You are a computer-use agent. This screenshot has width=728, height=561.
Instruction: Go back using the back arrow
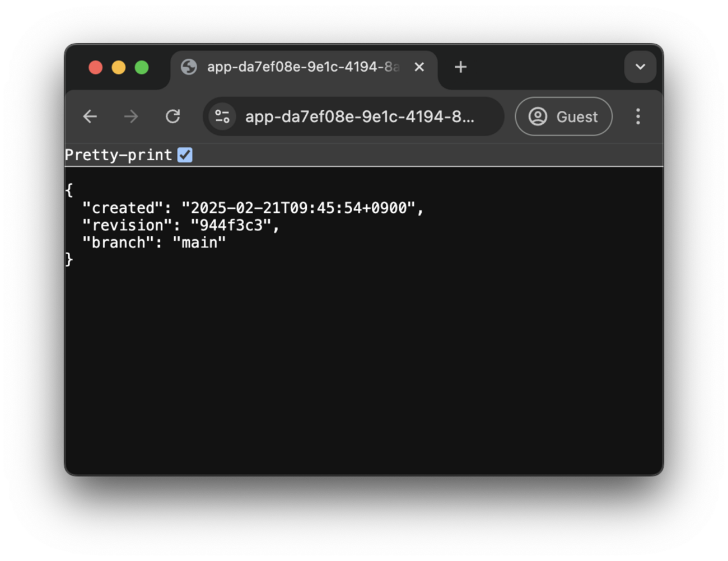[x=90, y=116]
